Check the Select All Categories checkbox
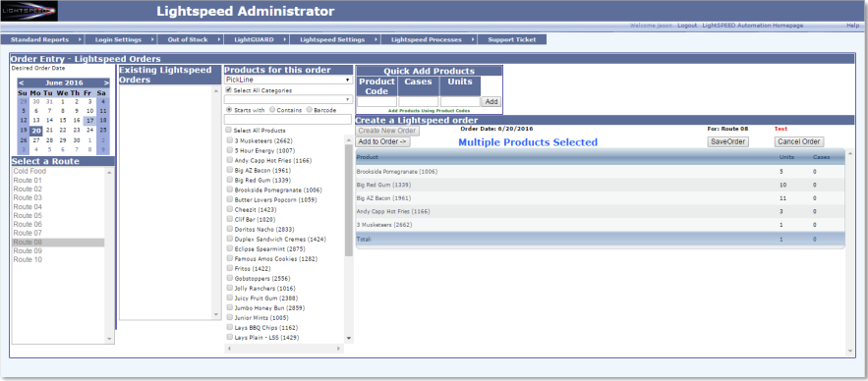This screenshot has width=868, height=381. coord(229,90)
